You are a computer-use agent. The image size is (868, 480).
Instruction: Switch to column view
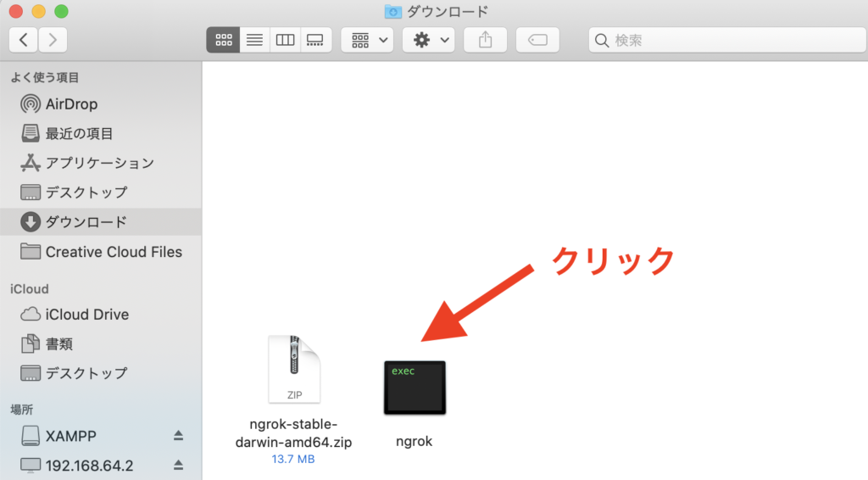tap(285, 40)
